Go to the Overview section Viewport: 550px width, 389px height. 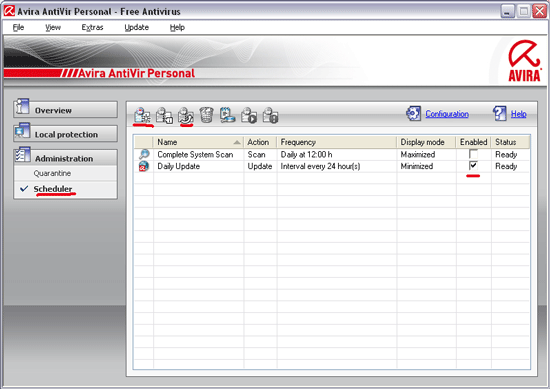pyautogui.click(x=66, y=110)
